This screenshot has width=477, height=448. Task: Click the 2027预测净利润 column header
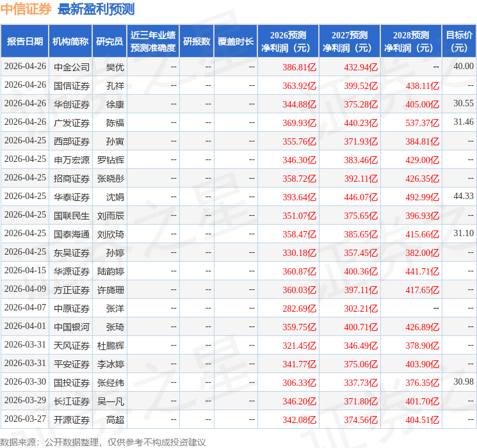(x=350, y=42)
